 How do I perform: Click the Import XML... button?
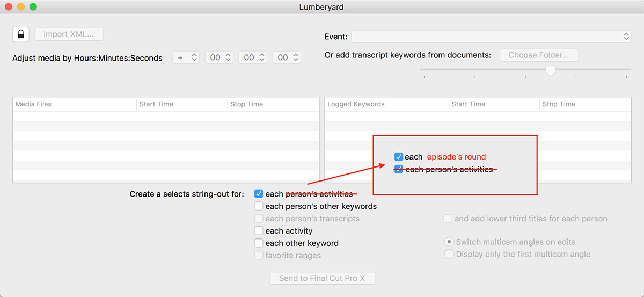(69, 34)
